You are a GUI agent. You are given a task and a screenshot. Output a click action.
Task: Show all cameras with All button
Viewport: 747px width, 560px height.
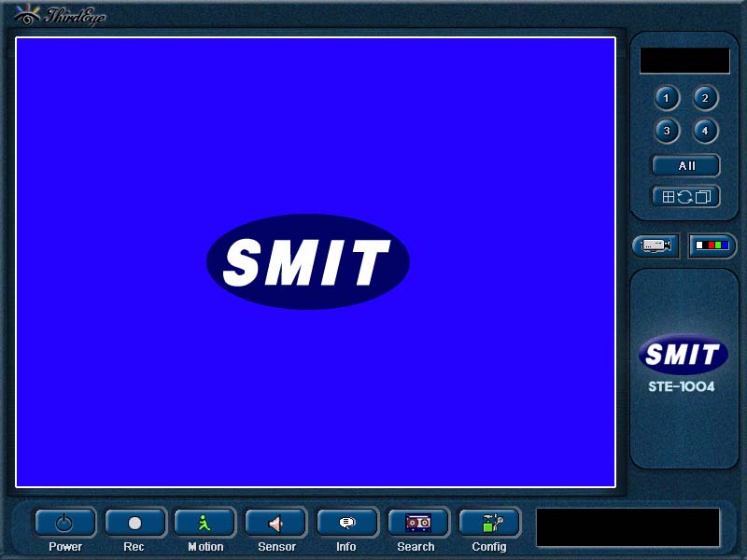(x=686, y=166)
